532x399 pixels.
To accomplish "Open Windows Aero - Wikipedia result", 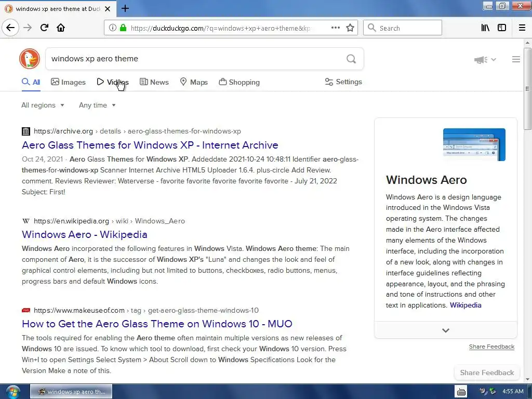I will point(85,234).
